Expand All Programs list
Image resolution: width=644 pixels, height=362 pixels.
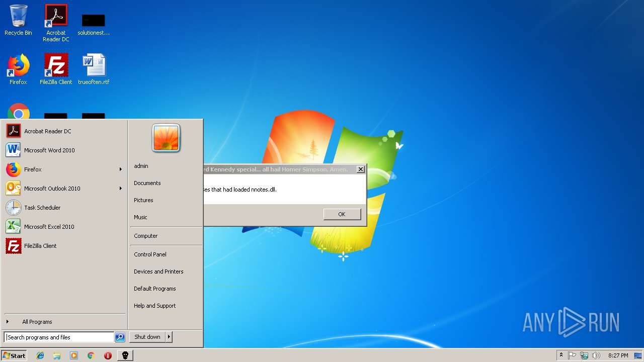tap(64, 322)
